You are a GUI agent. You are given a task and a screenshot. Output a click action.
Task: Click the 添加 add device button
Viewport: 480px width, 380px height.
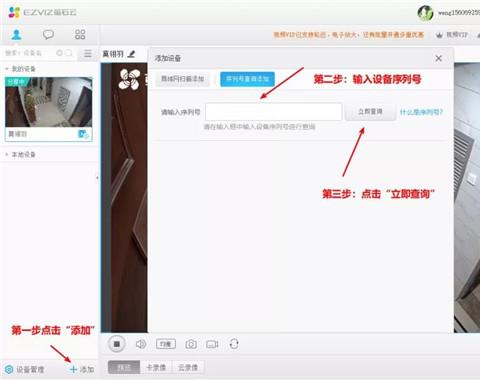[82, 369]
